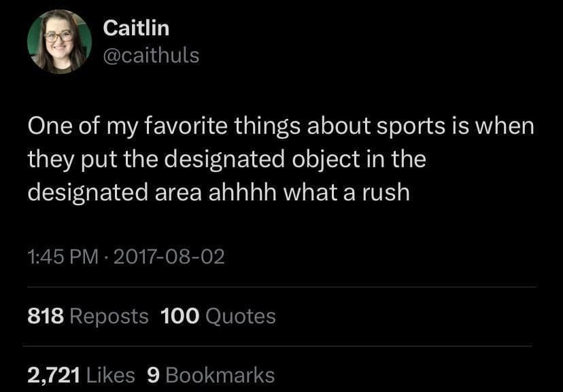Image resolution: width=563 pixels, height=392 pixels.
Task: Click the display name Caitlin
Action: 136,29
